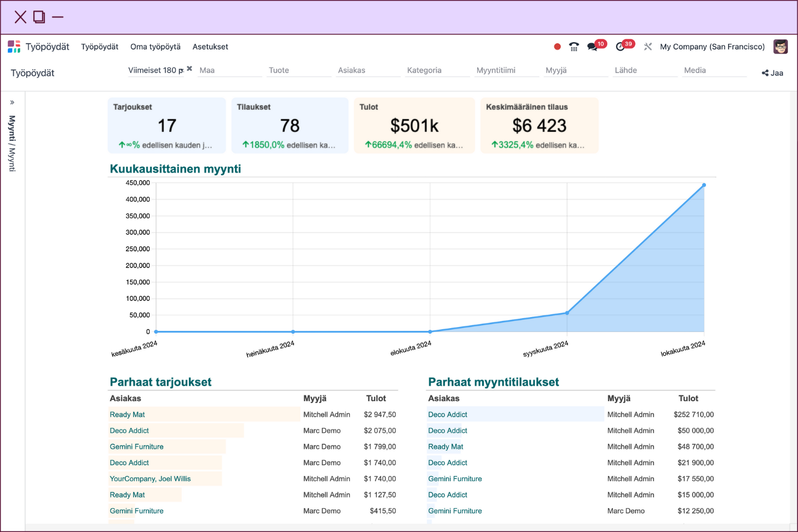This screenshot has height=532, width=798.
Task: Click the Tilaukset 78 scorecard
Action: tap(289, 126)
